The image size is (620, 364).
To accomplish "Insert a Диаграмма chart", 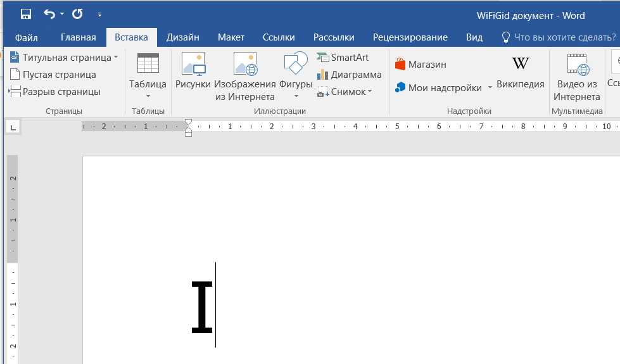I will tap(350, 75).
